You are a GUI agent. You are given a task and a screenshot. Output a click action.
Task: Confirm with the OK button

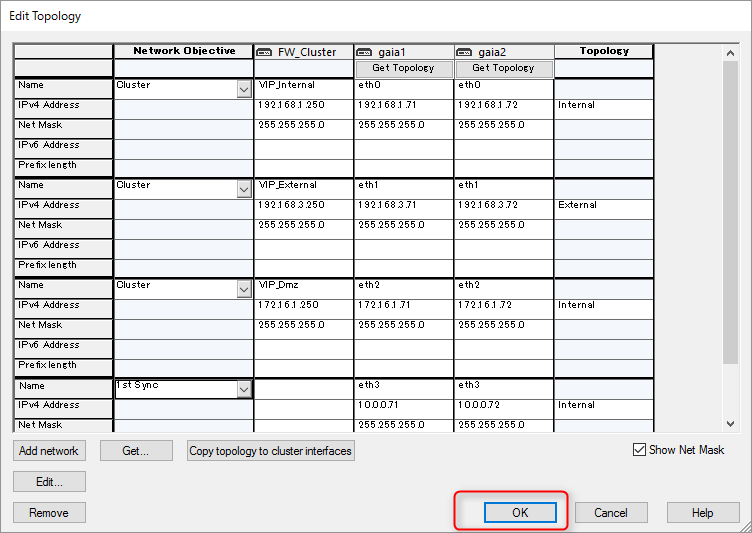pos(520,513)
